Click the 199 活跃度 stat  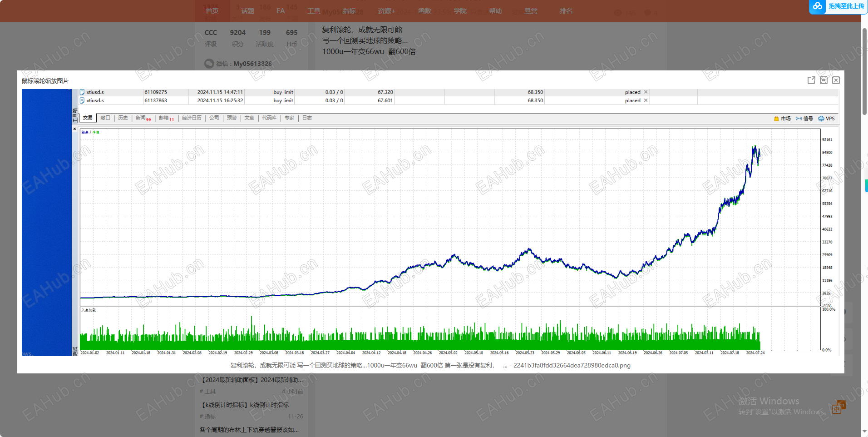[x=265, y=38]
